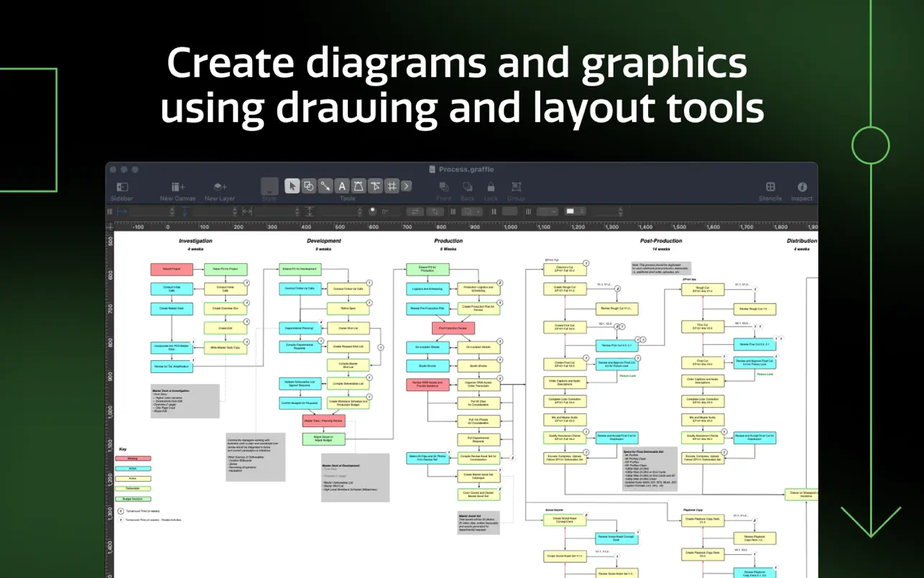Screen dimensions: 924x578
Task: Select the Text tool
Action: pyautogui.click(x=342, y=185)
